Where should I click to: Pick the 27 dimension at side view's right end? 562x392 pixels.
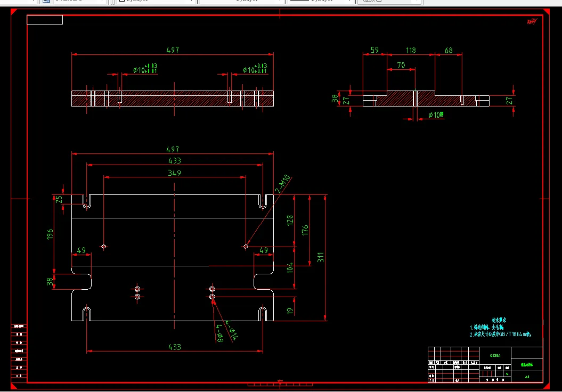click(x=509, y=101)
